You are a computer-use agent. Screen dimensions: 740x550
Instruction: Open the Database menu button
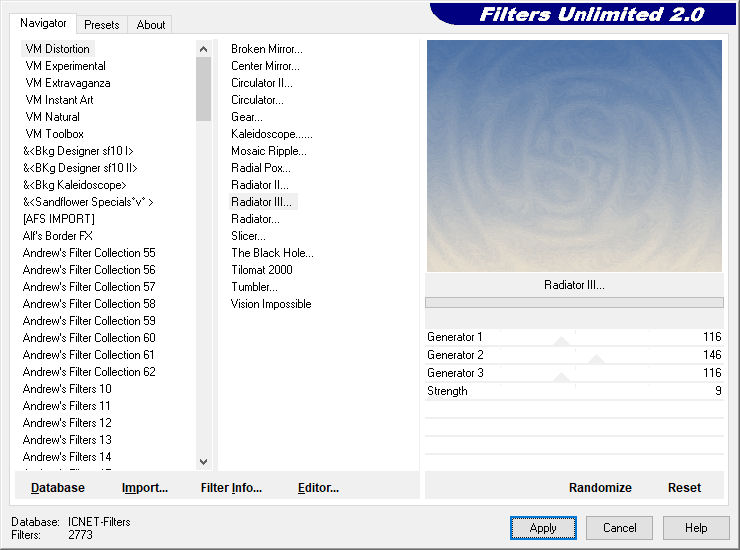coord(58,488)
